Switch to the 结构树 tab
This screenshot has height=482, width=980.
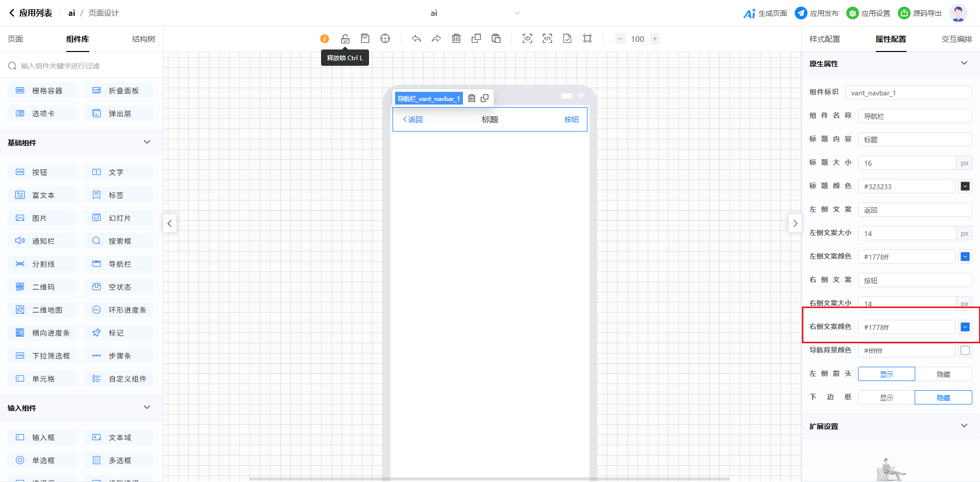(x=143, y=39)
